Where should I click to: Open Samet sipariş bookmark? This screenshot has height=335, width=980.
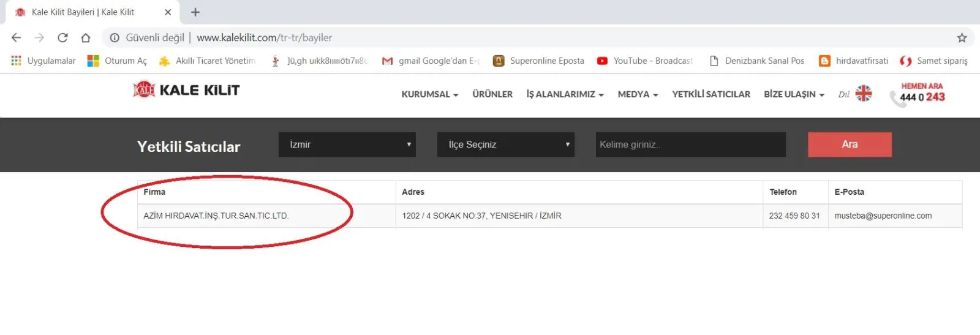(x=934, y=61)
